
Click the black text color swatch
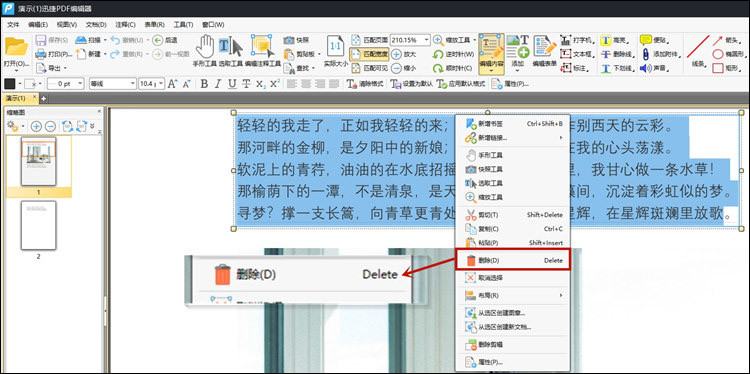10,84
